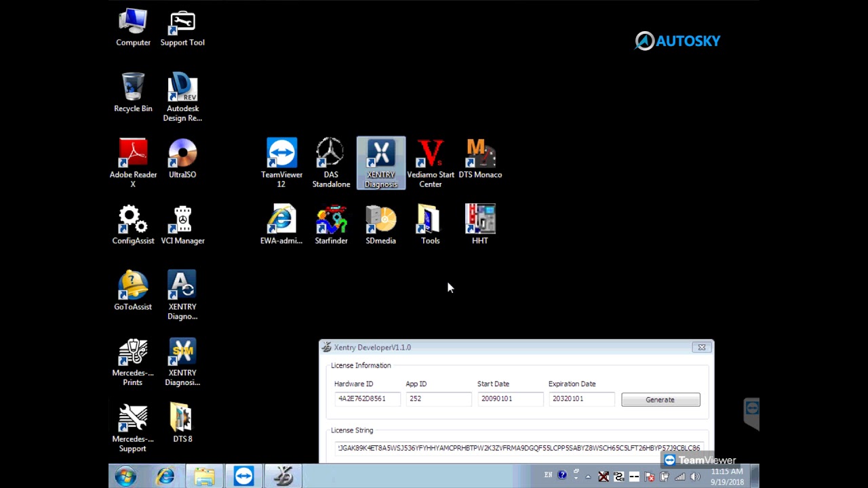The width and height of the screenshot is (868, 488).
Task: Launch UltraISO from the desktop
Action: (x=182, y=159)
